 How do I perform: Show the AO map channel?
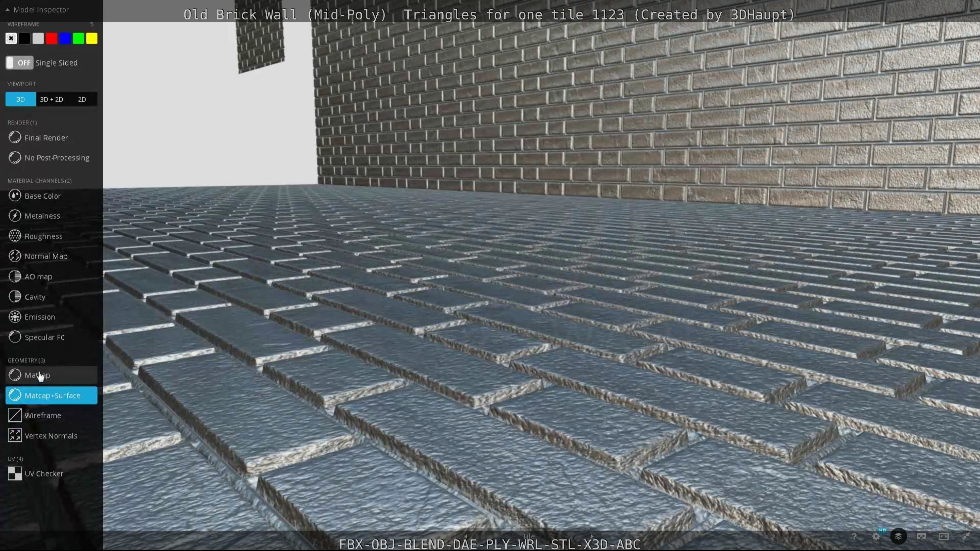(x=51, y=277)
